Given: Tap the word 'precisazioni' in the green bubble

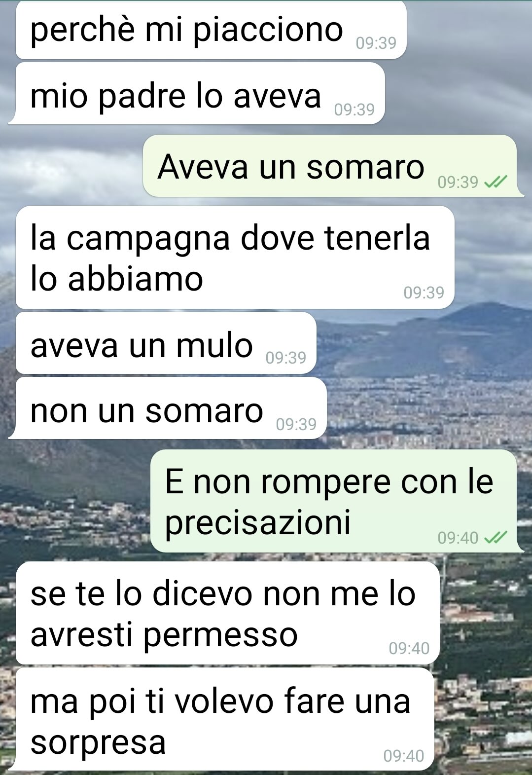Looking at the screenshot, I should click(258, 522).
